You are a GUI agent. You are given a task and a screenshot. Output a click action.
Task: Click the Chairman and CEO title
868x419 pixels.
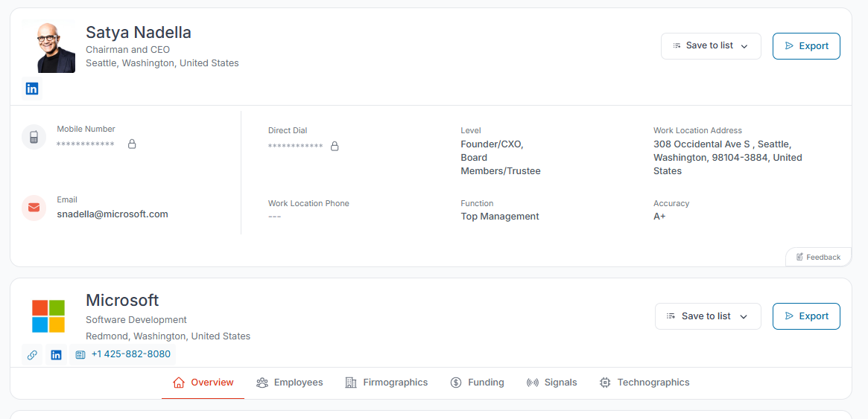128,50
